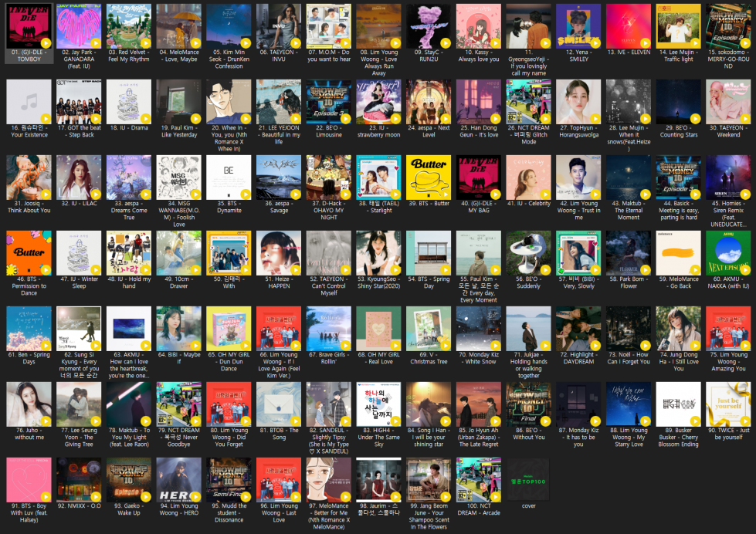Select '86. BE'O - Without You' thumbnail
Viewport: 756px width, 534px height.
click(528, 404)
